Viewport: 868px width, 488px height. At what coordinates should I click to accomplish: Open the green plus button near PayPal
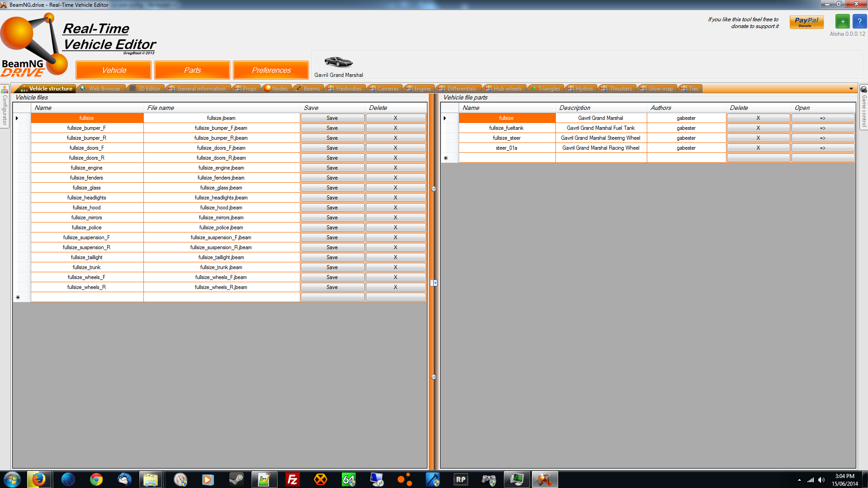coord(842,21)
